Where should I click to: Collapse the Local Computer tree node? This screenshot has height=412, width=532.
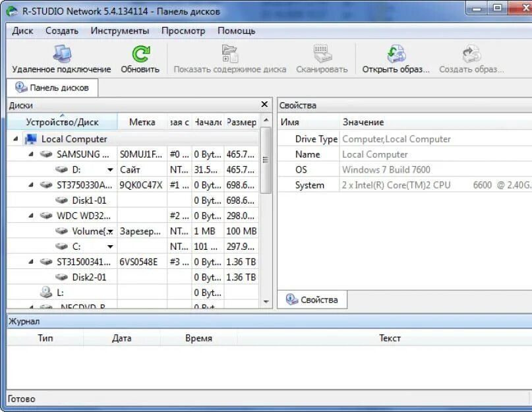click(x=16, y=139)
